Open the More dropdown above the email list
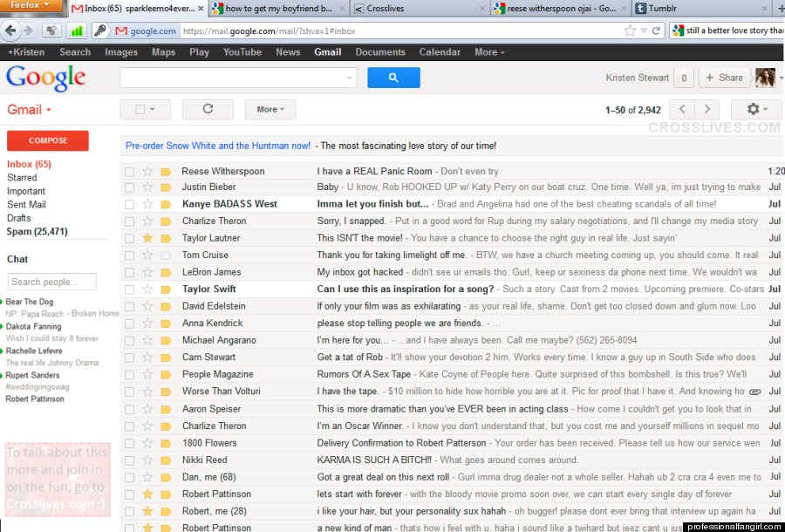This screenshot has width=785, height=532. click(x=270, y=109)
